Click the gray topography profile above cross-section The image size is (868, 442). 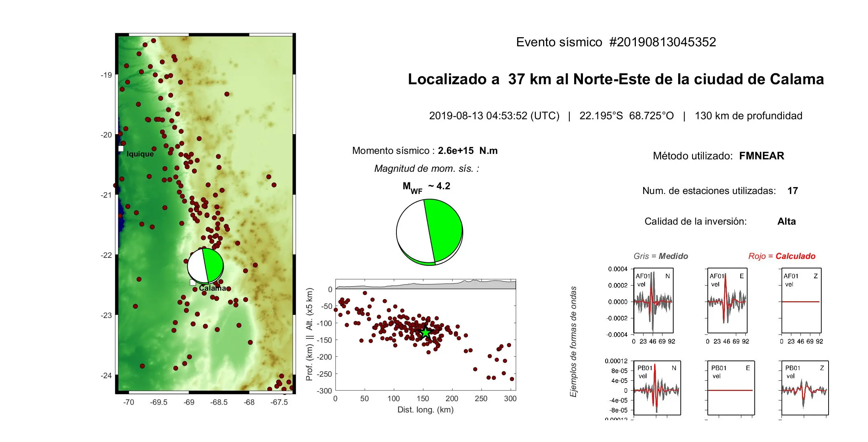coord(426,285)
